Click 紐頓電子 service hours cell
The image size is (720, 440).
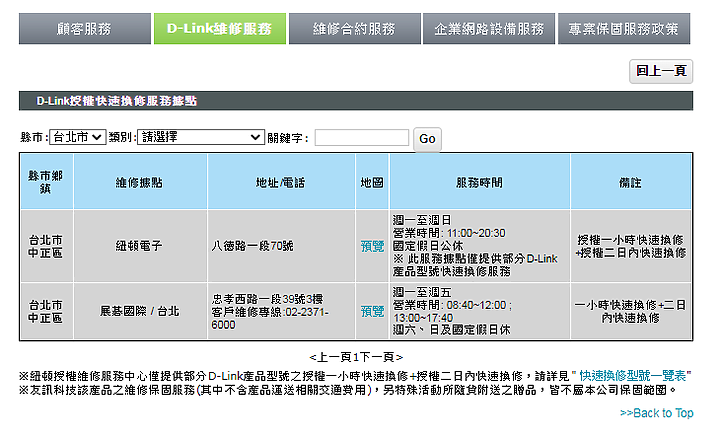(479, 246)
